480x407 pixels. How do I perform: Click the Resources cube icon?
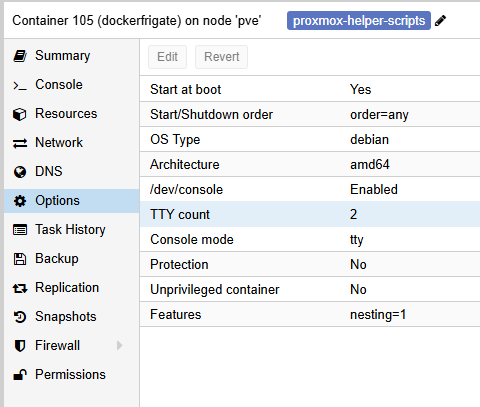click(x=20, y=114)
